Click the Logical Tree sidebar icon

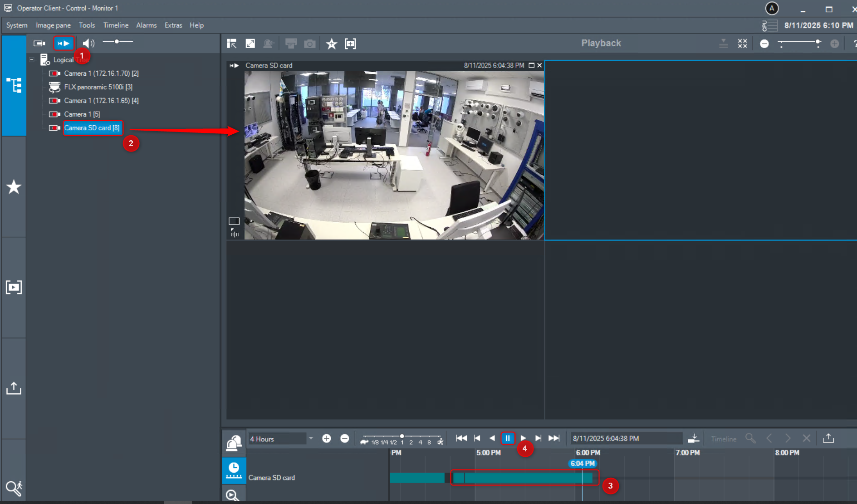tap(14, 85)
